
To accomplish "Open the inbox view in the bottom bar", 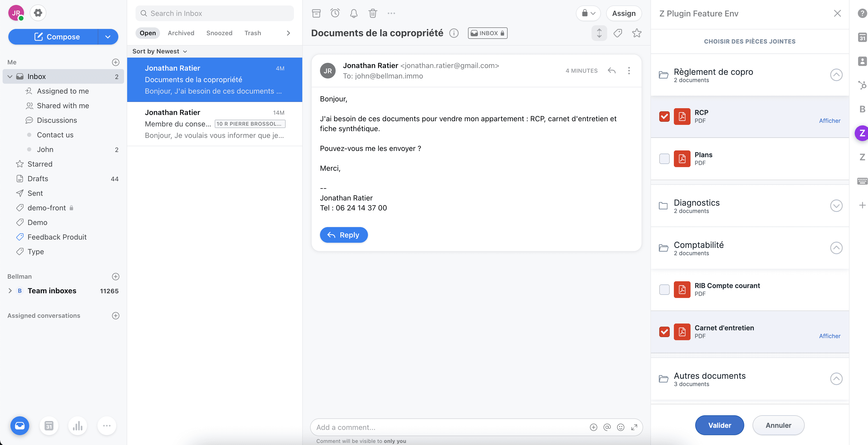I will point(20,425).
